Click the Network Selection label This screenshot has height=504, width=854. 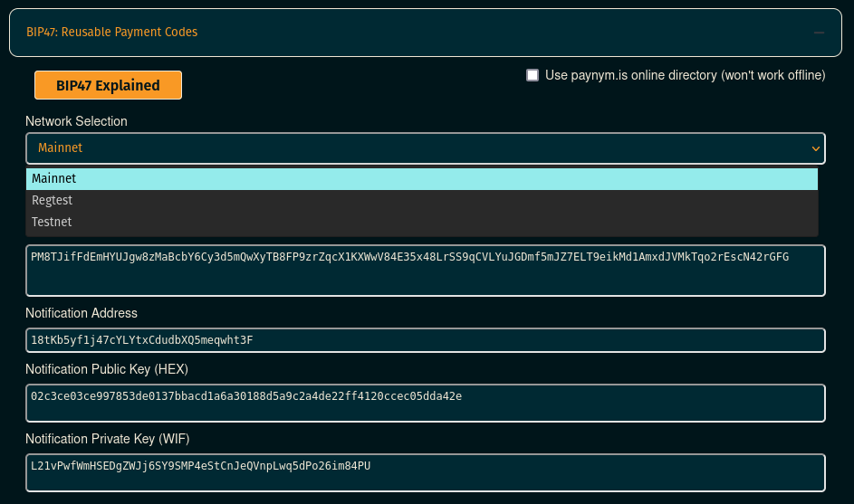coord(76,121)
